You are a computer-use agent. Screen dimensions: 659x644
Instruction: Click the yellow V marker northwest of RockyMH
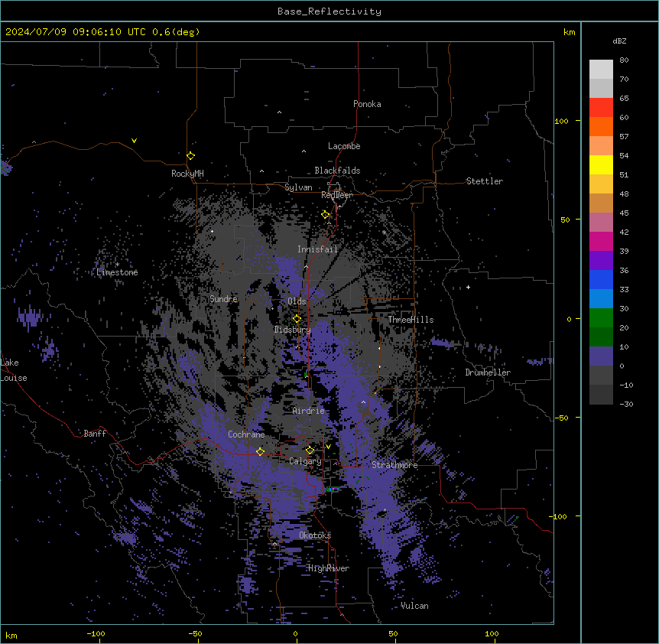[134, 141]
